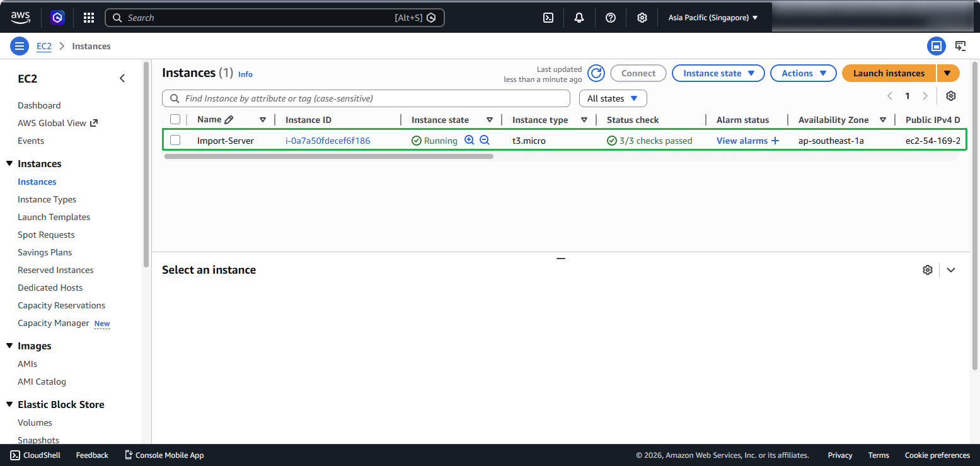Collapse the details panel chevron
The height and width of the screenshot is (466, 980).
coord(951,270)
